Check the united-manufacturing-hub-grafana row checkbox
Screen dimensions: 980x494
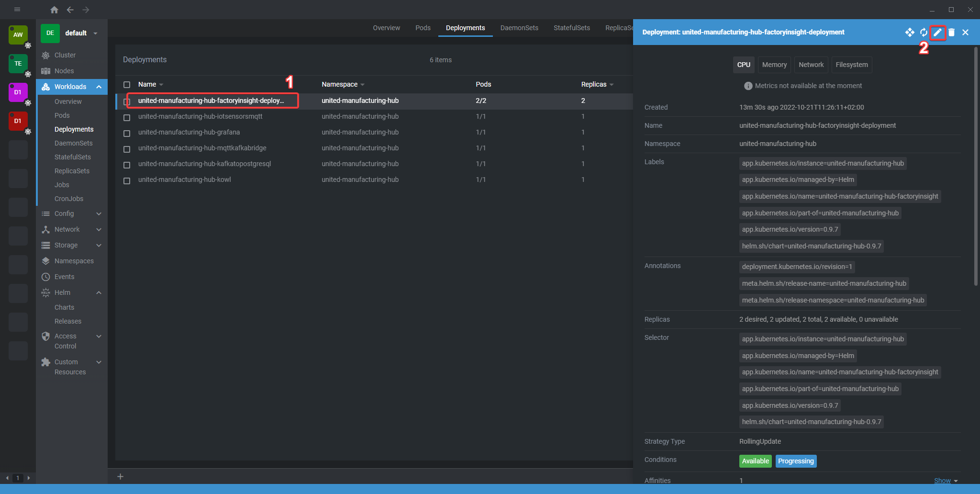[x=127, y=133]
